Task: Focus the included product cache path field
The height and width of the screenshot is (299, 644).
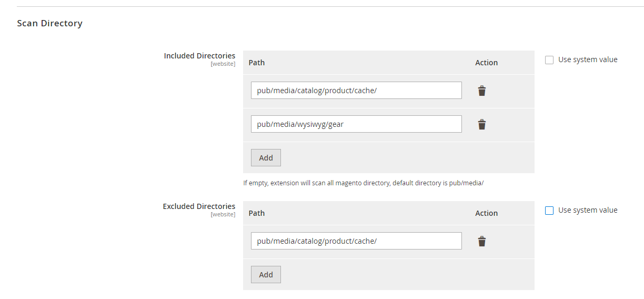Action: (356, 91)
